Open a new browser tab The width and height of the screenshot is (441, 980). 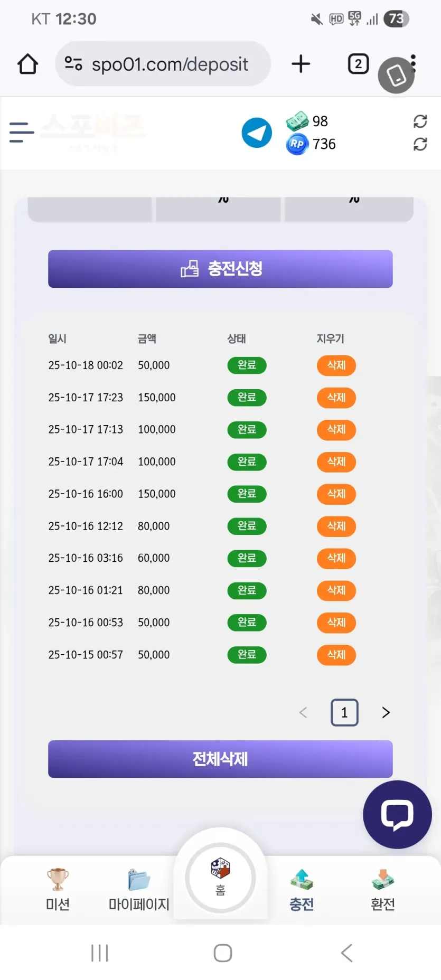(x=301, y=64)
